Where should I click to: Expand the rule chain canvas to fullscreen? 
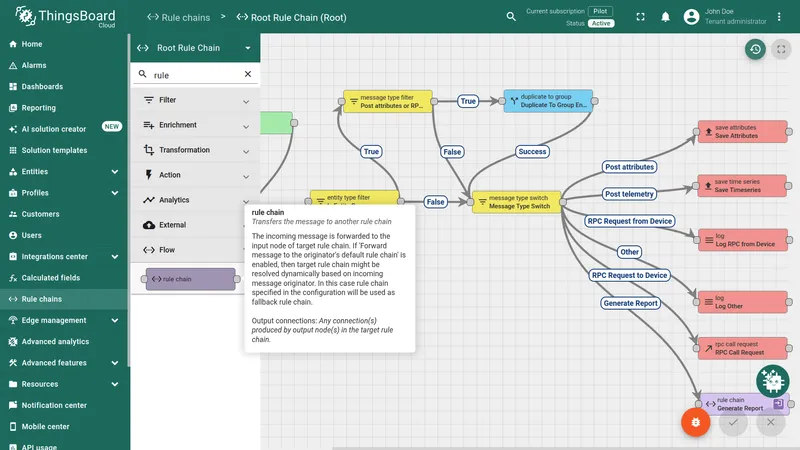coord(781,49)
